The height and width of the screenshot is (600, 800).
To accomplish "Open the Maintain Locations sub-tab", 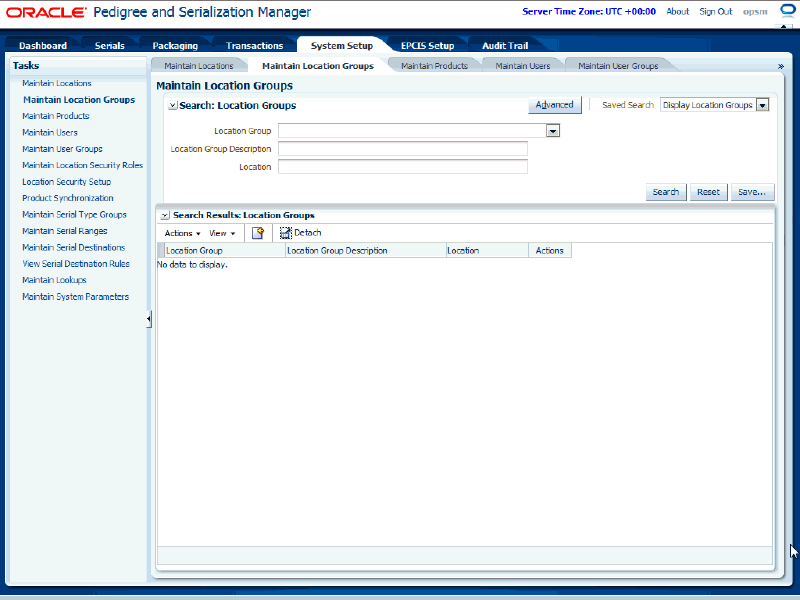I will click(x=199, y=66).
